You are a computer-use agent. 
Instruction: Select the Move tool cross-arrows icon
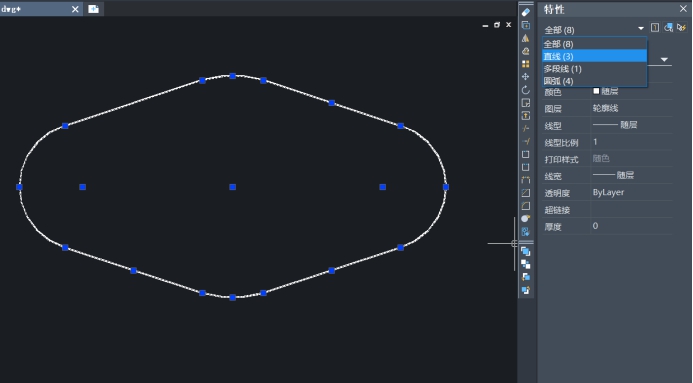(x=525, y=77)
